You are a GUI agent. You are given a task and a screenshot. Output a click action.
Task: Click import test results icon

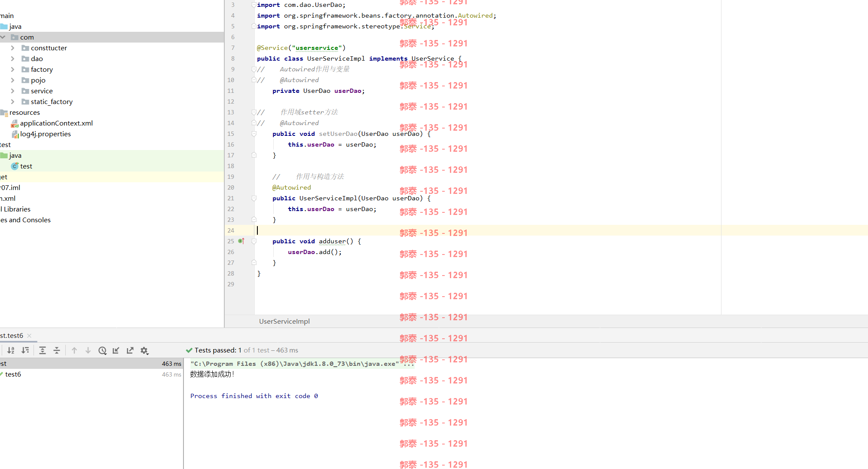coord(116,350)
